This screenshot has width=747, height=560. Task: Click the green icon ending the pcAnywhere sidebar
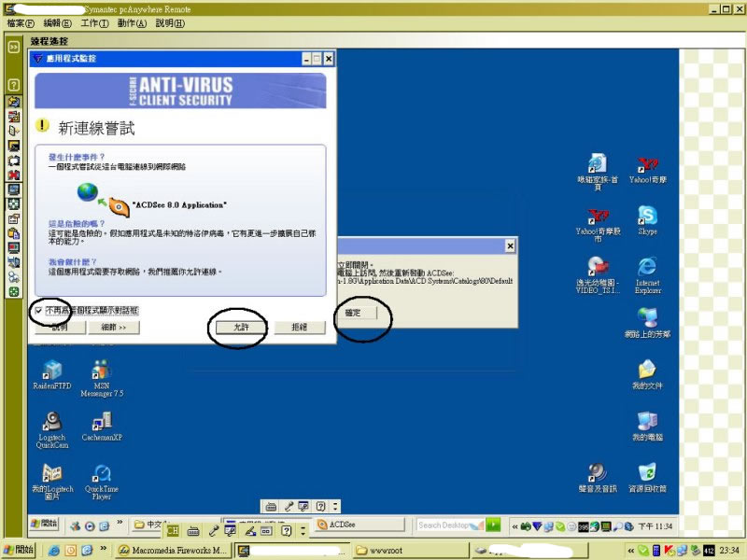pos(14,291)
